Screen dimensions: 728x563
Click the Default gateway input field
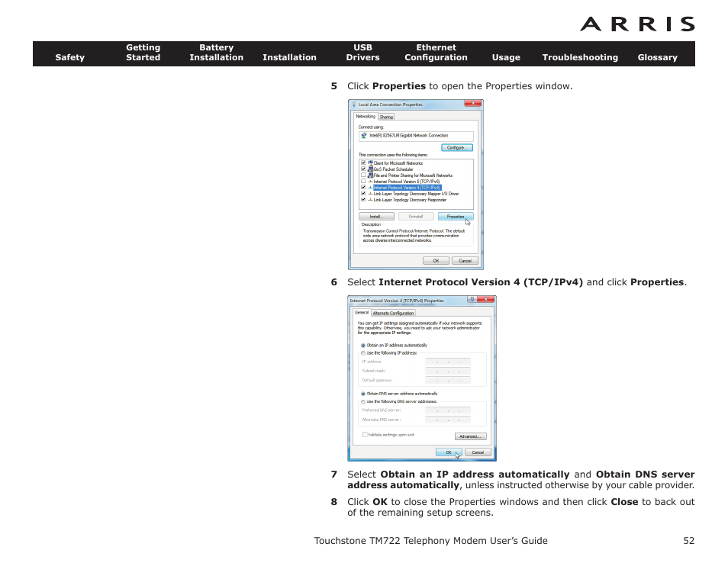point(448,380)
